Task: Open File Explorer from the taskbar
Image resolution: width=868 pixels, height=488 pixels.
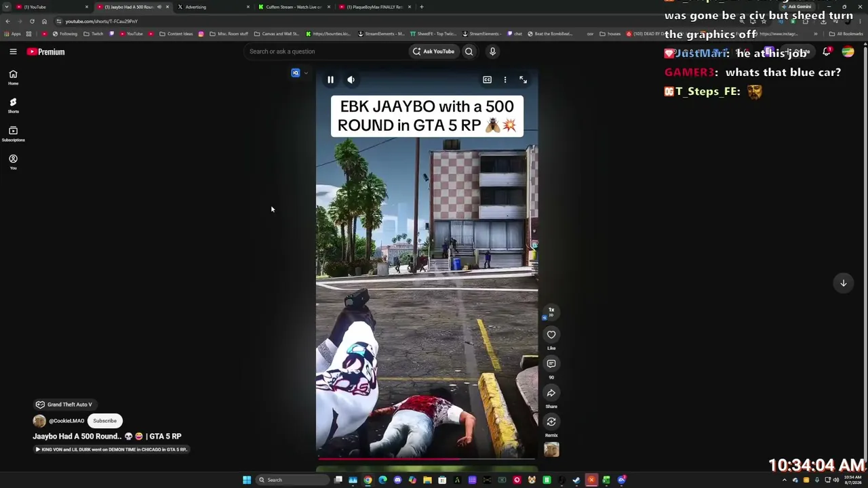Action: click(427, 480)
